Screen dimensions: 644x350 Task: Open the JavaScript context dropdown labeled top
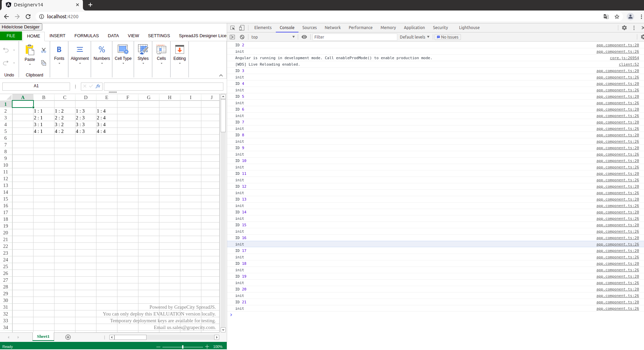(273, 37)
